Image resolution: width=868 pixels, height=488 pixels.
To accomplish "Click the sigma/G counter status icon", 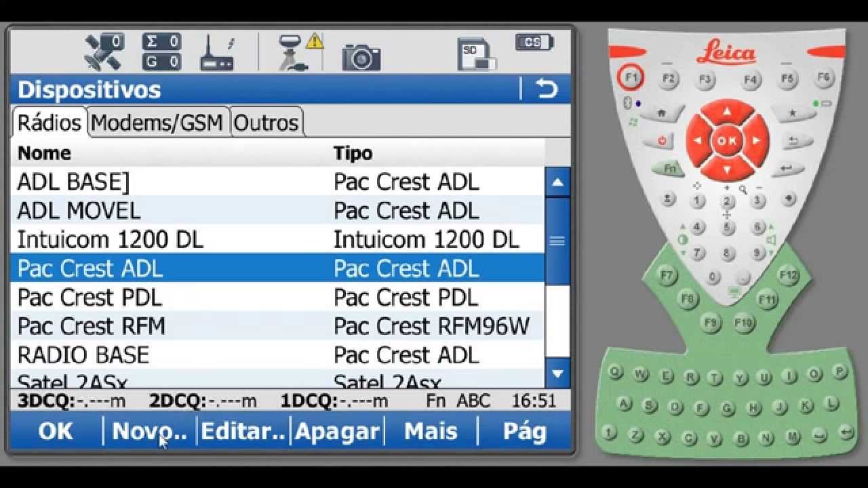I will point(161,52).
